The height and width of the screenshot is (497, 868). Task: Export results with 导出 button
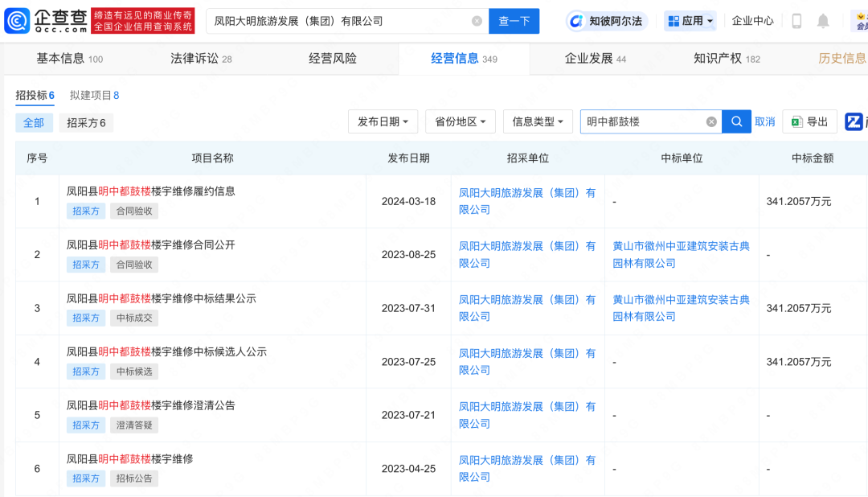pyautogui.click(x=809, y=122)
